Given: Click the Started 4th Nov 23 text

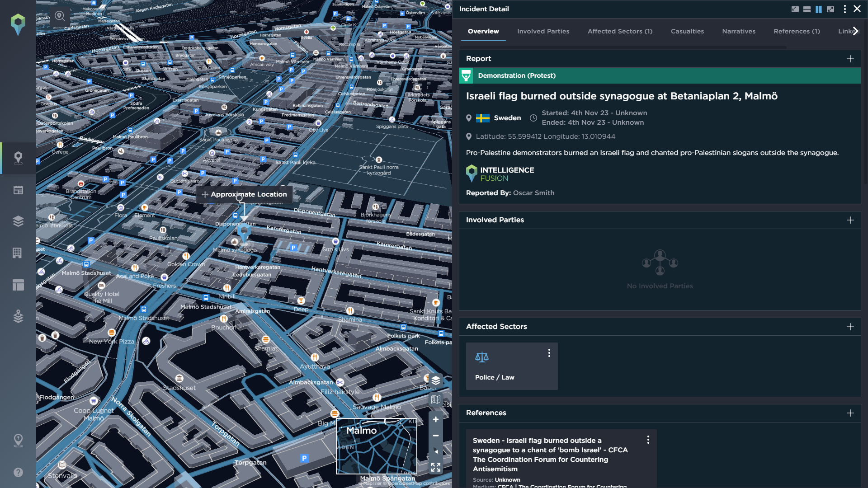Looking at the screenshot, I should coord(594,113).
